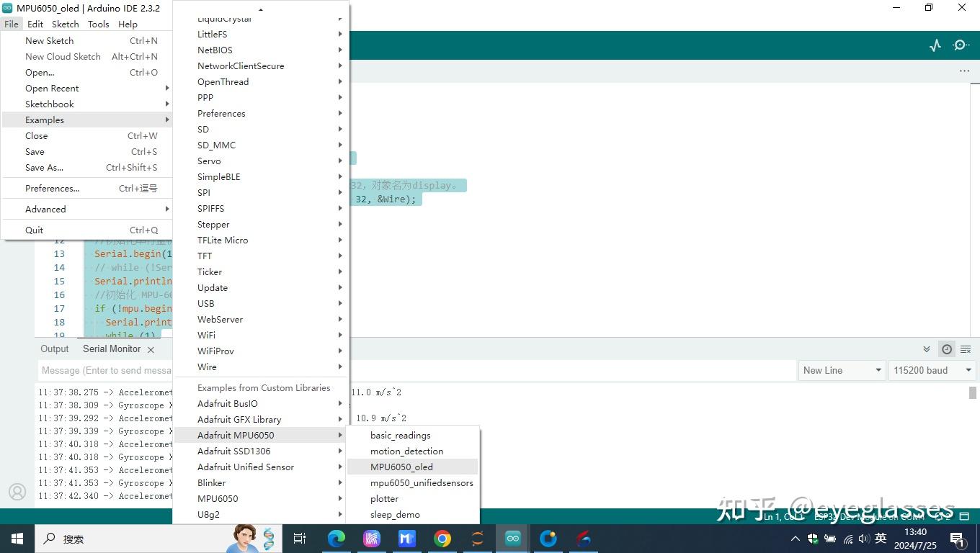The width and height of the screenshot is (980, 553).
Task: Open the mpu6050_unifiedsensors example
Action: click(x=412, y=482)
